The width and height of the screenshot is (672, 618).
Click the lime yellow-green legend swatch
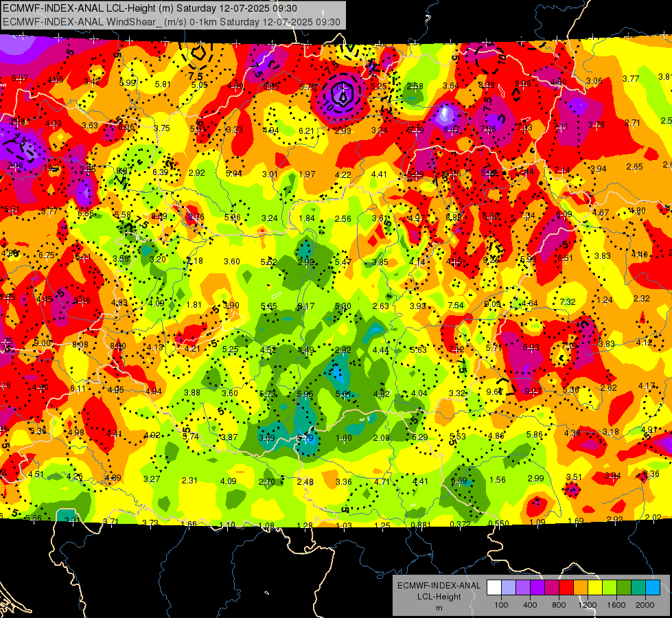click(610, 588)
